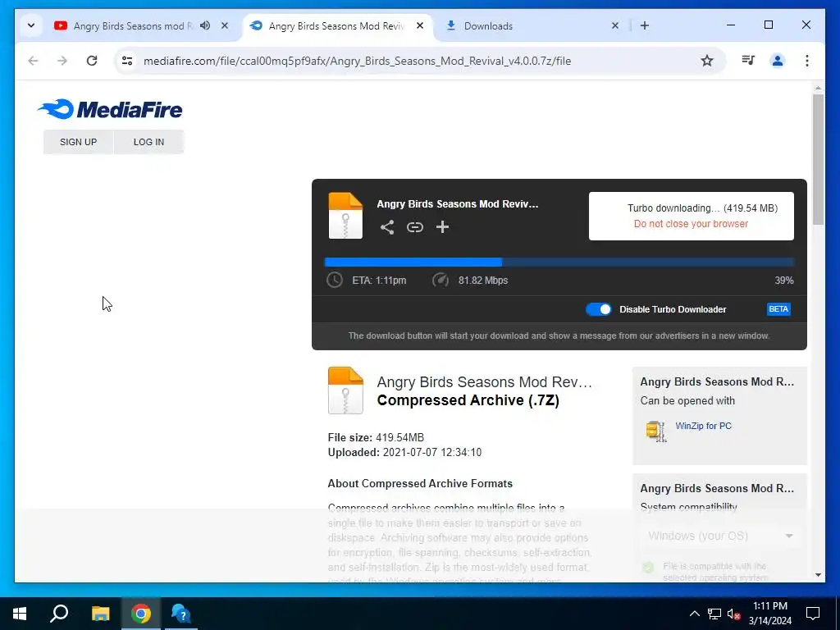View site information icon in address bar
Image resolution: width=840 pixels, height=630 pixels.
[x=127, y=61]
